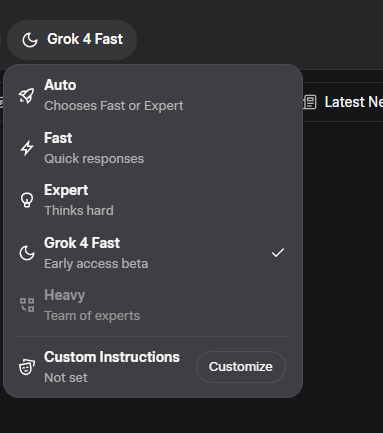383x433 pixels.
Task: Select Heavy Team of experts option
Action: click(153, 305)
